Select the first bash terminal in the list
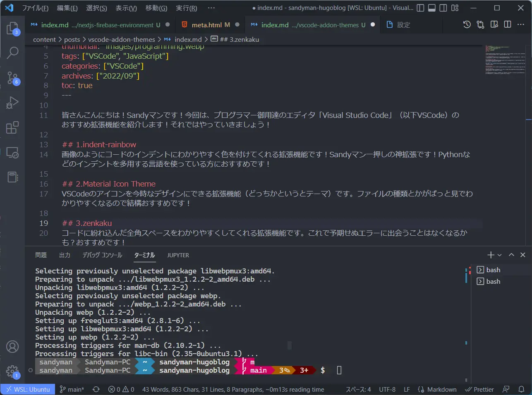The height and width of the screenshot is (395, 532). pyautogui.click(x=501, y=270)
